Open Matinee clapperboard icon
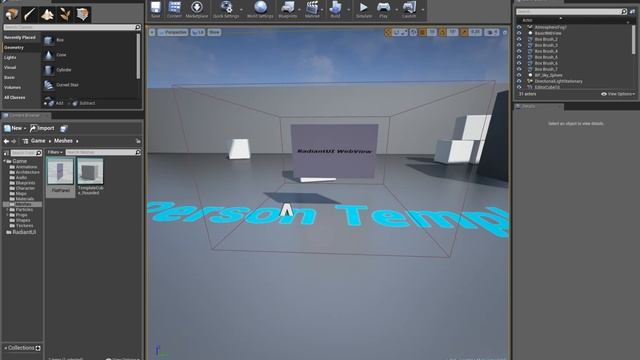This screenshot has width=640, height=360. pos(312,9)
